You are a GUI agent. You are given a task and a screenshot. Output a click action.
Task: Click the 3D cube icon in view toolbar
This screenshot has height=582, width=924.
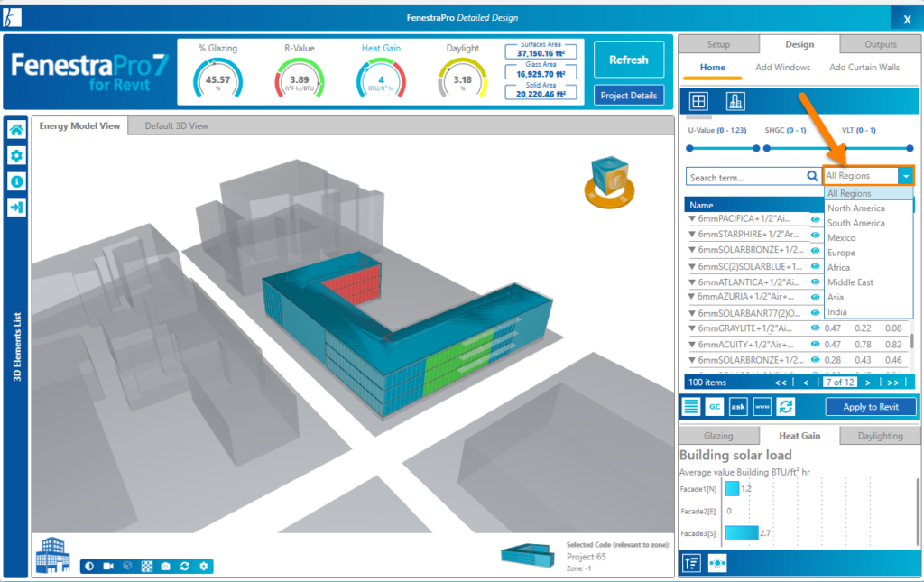tap(127, 566)
